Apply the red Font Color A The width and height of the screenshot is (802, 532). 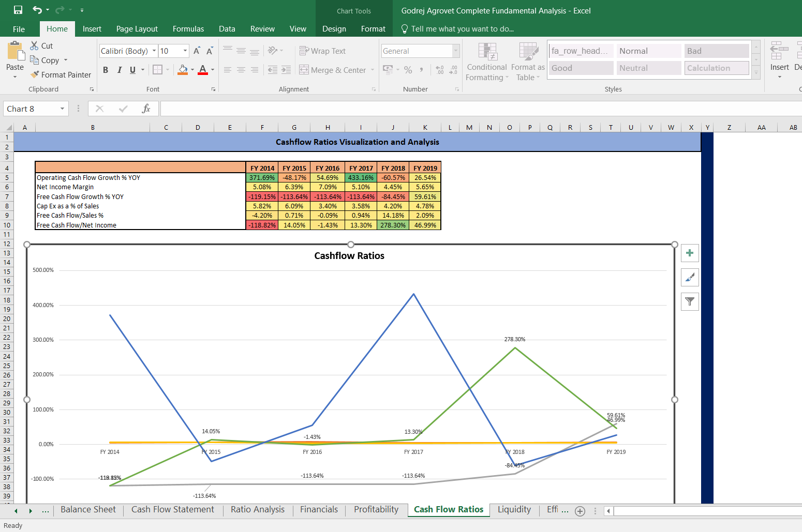203,70
